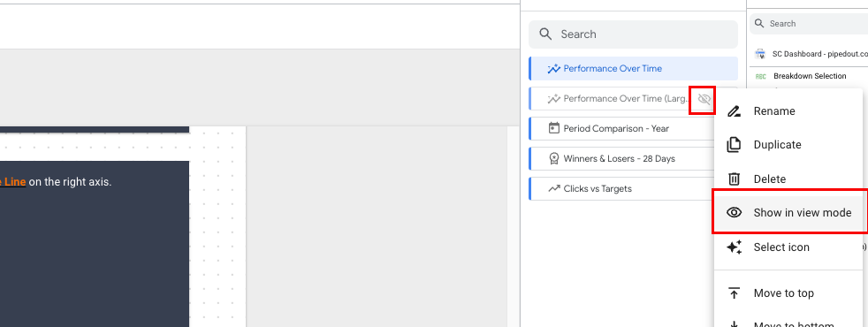
Task: Click the Breakdown Selection field
Action: point(811,76)
